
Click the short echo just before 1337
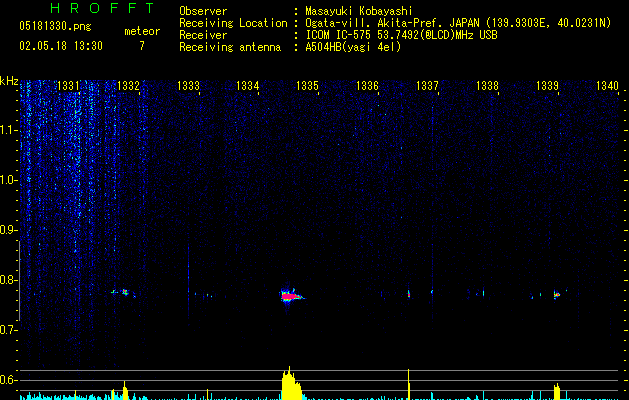pyautogui.click(x=409, y=294)
